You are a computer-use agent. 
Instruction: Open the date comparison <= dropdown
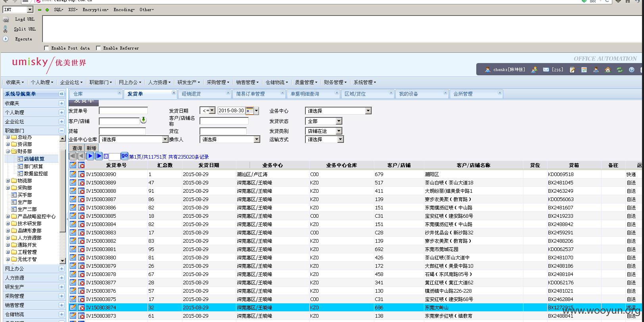(207, 111)
